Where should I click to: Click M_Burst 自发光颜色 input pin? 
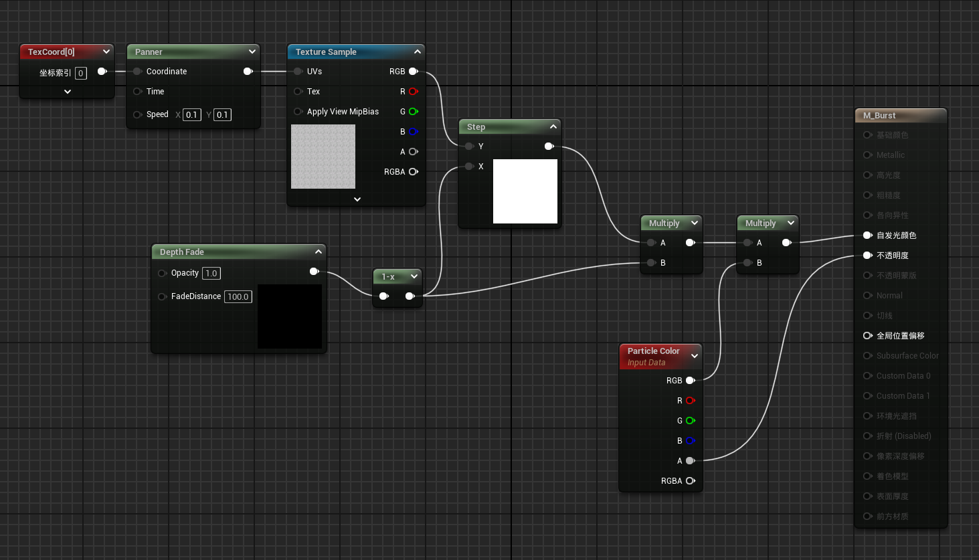(x=867, y=236)
